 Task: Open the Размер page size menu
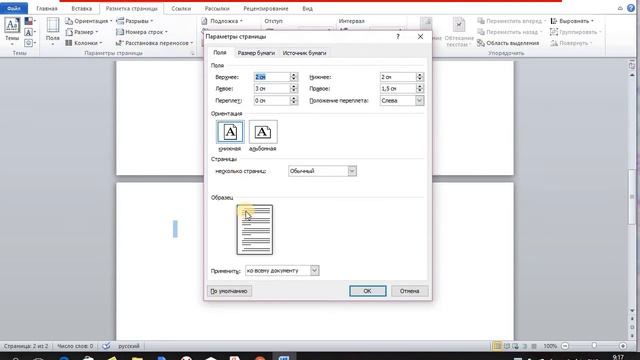coord(82,32)
